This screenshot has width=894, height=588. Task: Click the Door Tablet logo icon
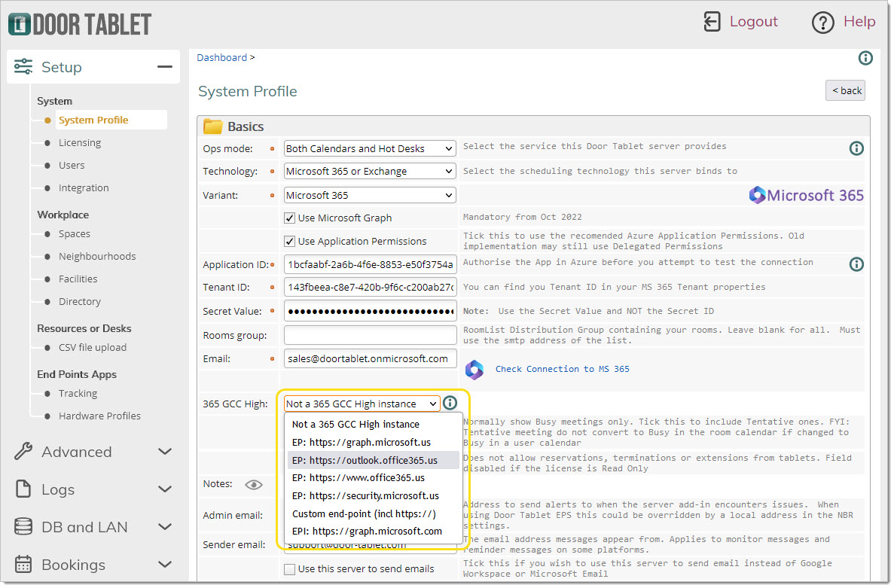20,25
